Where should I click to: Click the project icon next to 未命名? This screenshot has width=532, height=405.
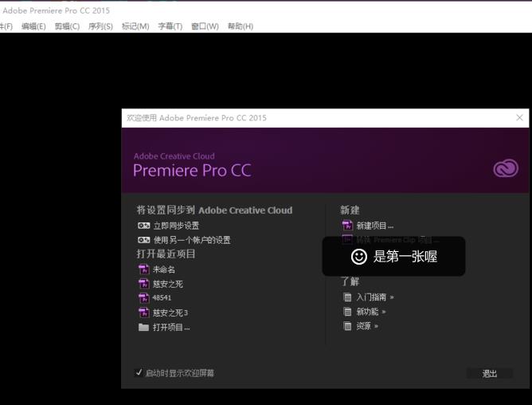[x=144, y=269]
